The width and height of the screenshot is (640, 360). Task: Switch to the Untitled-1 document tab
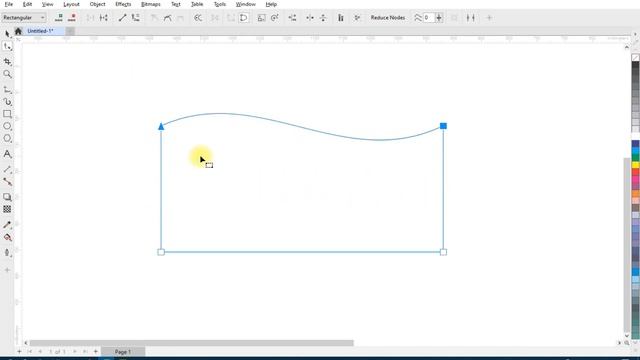pyautogui.click(x=40, y=31)
